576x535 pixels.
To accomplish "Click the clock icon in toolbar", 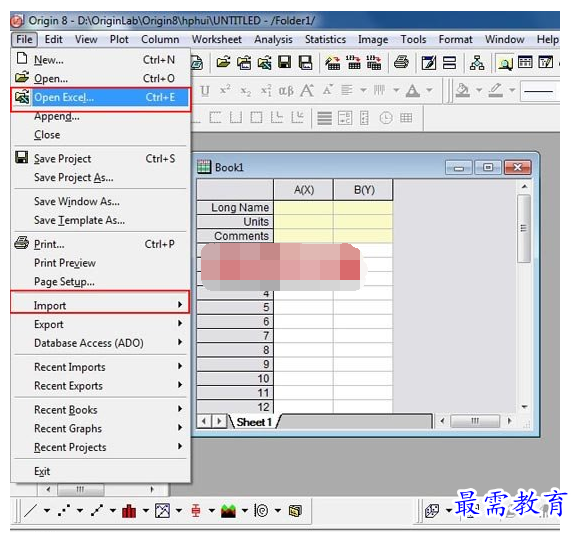I will (x=386, y=118).
